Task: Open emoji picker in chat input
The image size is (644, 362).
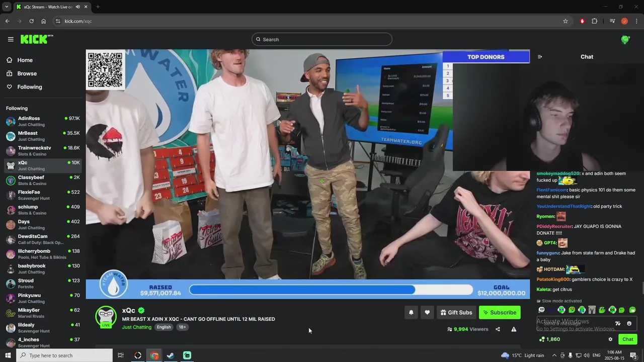Action: coord(629,324)
